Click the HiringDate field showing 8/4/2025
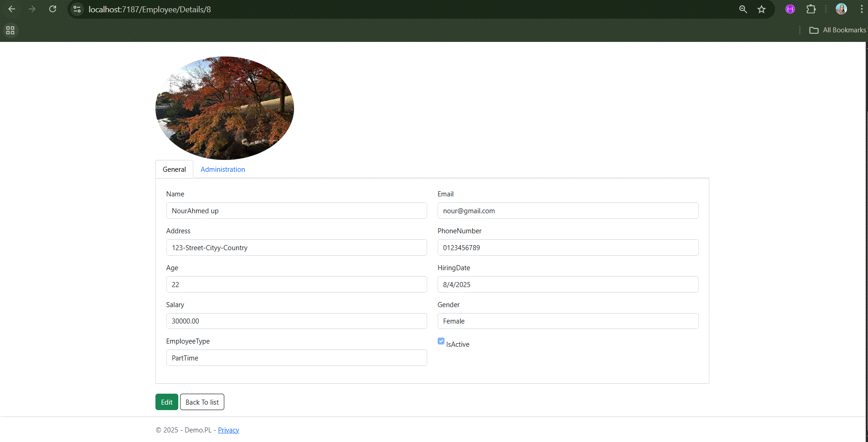868x442 pixels. (568, 284)
